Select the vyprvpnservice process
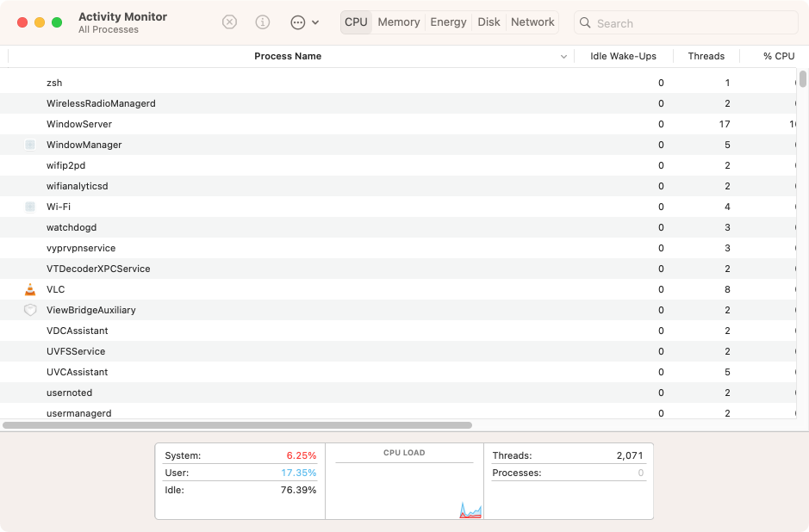The height and width of the screenshot is (532, 809). coord(80,248)
